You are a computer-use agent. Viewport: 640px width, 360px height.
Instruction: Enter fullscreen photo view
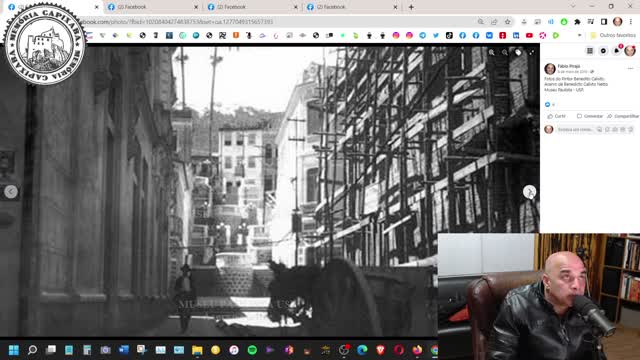coord(531,52)
